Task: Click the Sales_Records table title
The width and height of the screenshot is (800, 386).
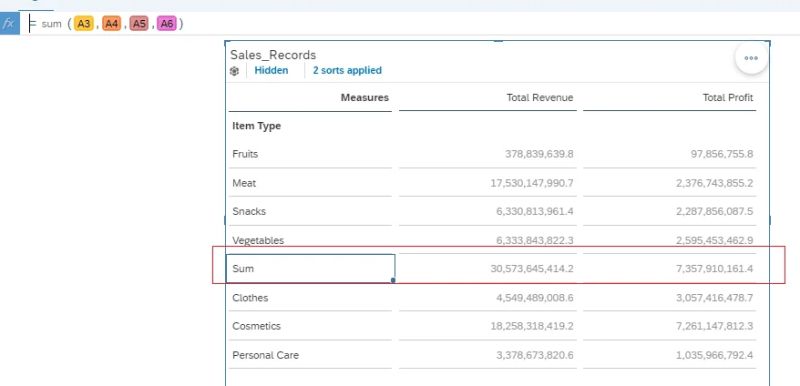Action: click(x=273, y=55)
